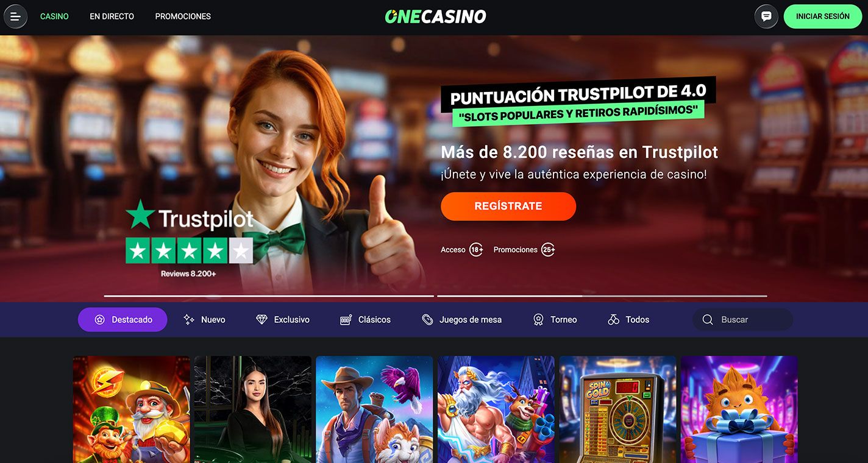Focus the Buscar search field
Image resolution: width=868 pixels, height=463 pixels.
coord(742,320)
